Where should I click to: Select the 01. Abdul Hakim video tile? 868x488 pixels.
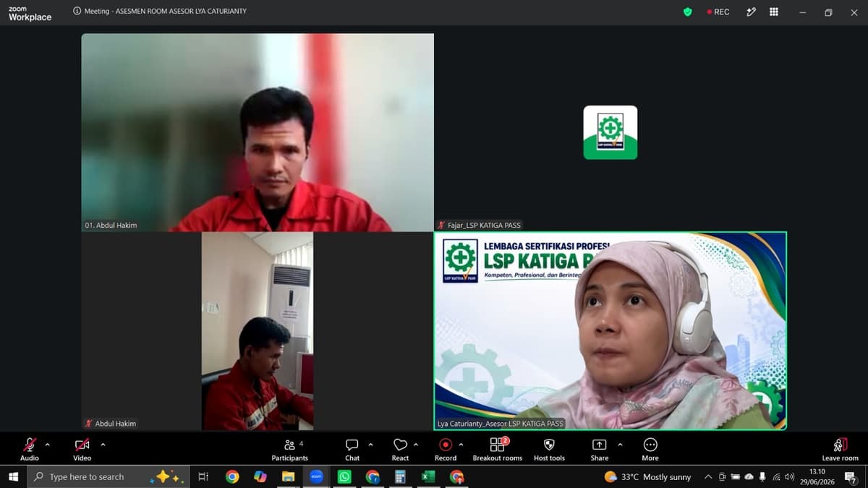point(258,132)
